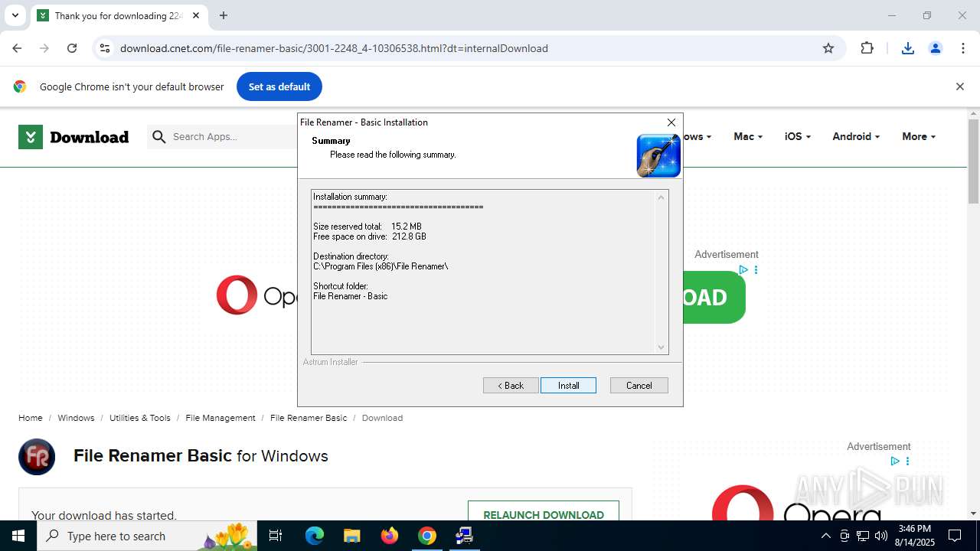
Task: Open File Explorer from the taskbar
Action: [351, 536]
